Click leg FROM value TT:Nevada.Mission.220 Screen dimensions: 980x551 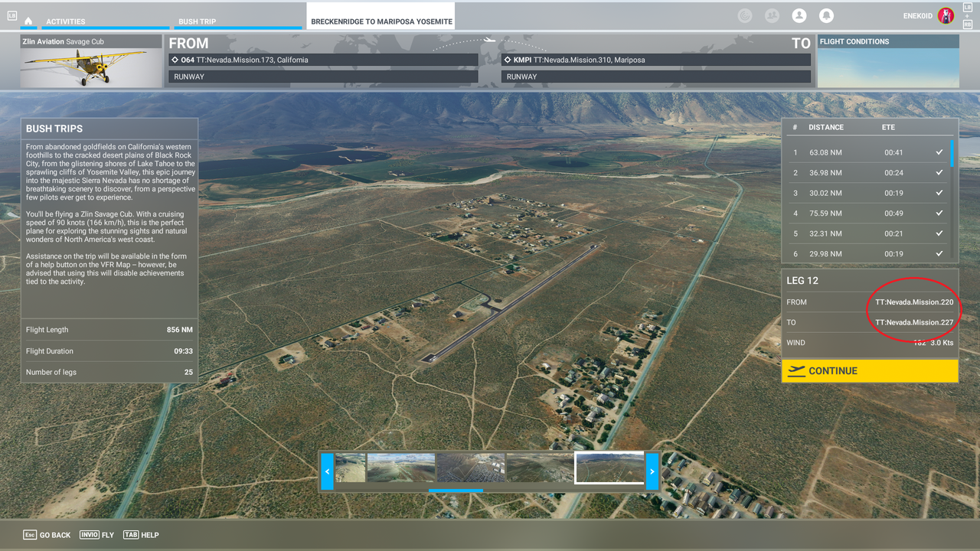pos(914,302)
